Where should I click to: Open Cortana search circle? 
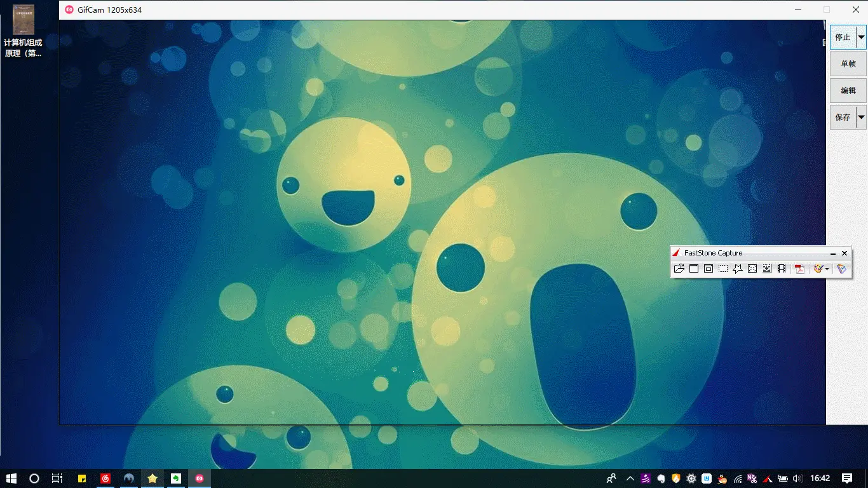(34, 478)
